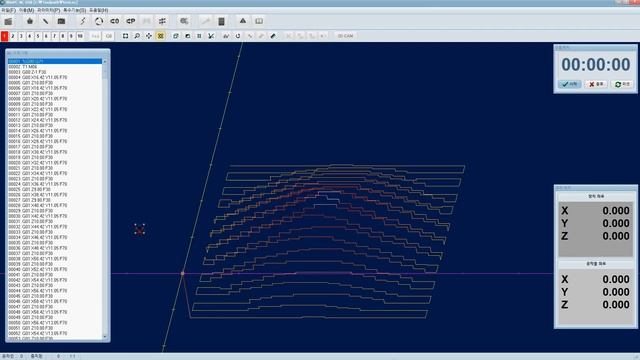Select layer number 10 button

[x=80, y=36]
